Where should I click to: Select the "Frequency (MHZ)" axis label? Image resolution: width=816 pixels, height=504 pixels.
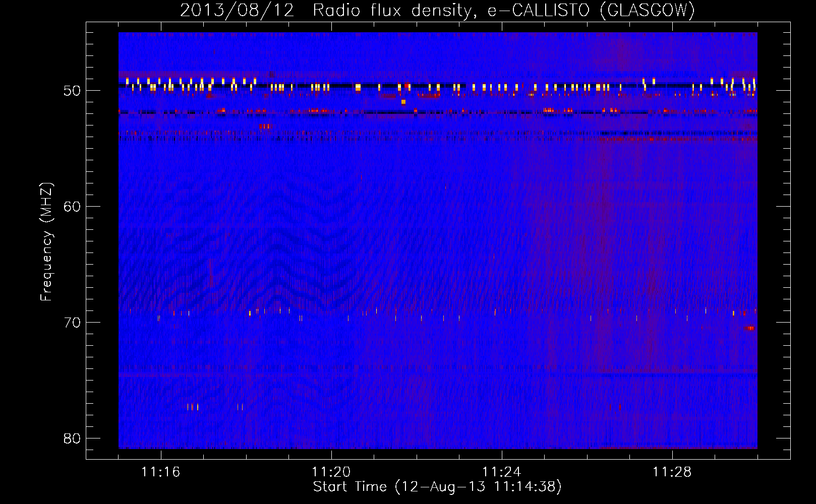click(x=46, y=242)
